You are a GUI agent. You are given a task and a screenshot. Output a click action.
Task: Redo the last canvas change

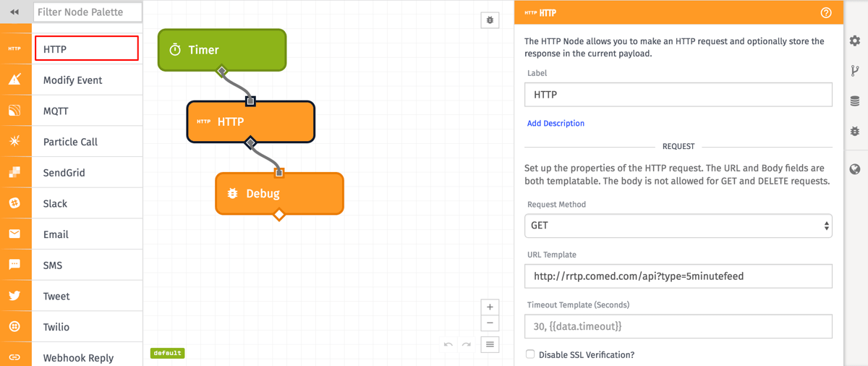coord(467,344)
